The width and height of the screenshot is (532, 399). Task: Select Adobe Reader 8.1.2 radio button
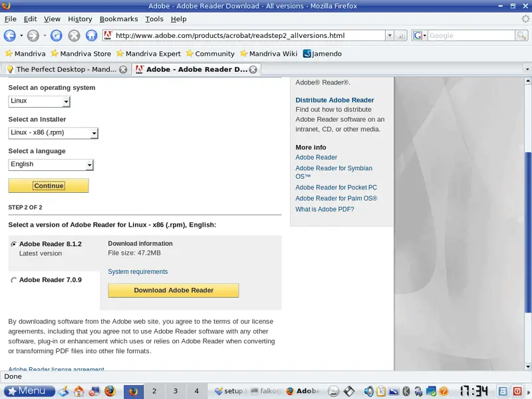pos(14,245)
